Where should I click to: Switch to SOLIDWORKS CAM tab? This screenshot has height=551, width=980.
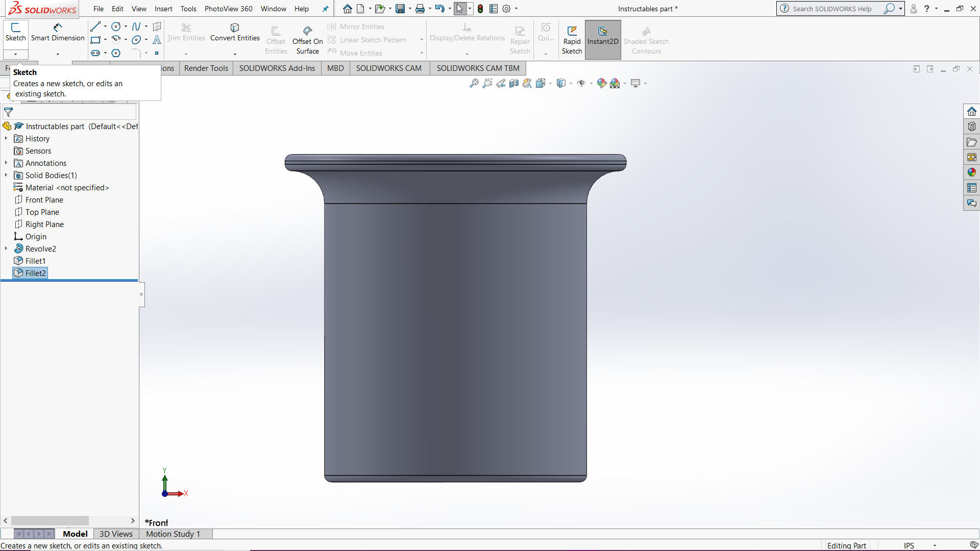[x=388, y=68]
